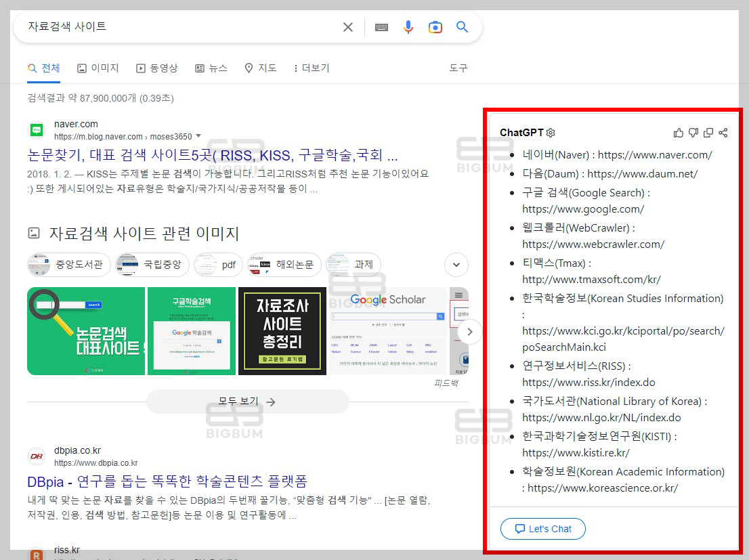Image resolution: width=749 pixels, height=560 pixels.
Task: Click the google.com URL in ChatGPT list
Action: coord(583,209)
